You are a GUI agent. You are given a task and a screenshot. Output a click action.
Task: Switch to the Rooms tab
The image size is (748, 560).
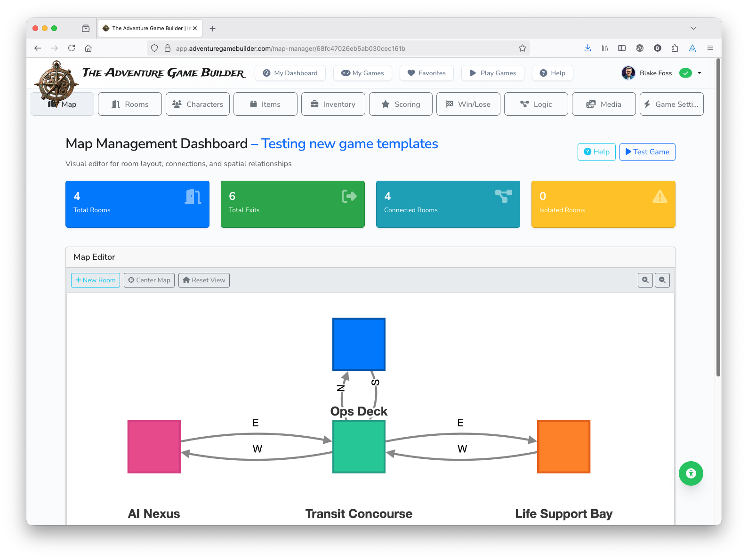coord(130,104)
